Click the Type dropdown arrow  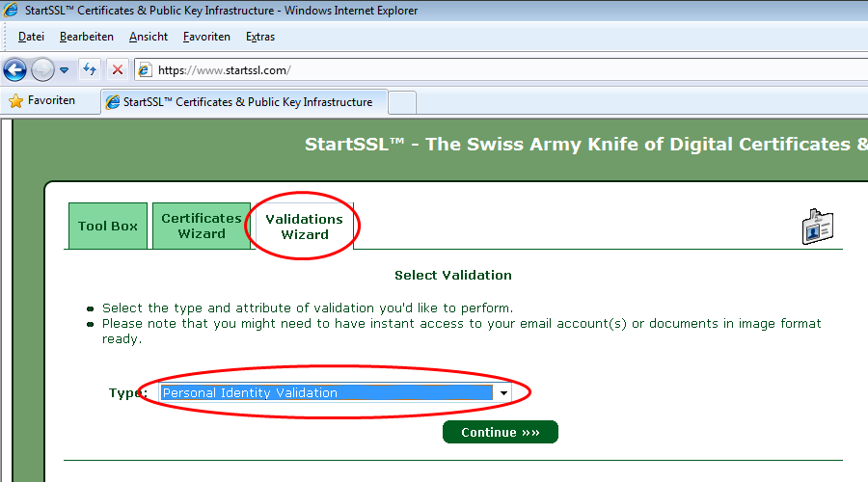pyautogui.click(x=503, y=393)
